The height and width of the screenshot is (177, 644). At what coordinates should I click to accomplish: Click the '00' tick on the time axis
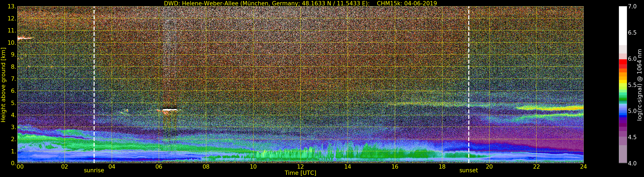click(x=20, y=166)
